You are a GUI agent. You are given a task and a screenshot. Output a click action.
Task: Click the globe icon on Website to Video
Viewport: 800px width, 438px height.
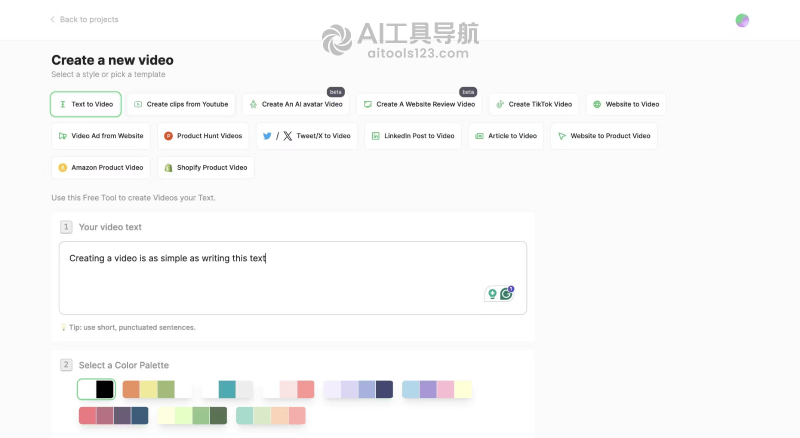(597, 104)
